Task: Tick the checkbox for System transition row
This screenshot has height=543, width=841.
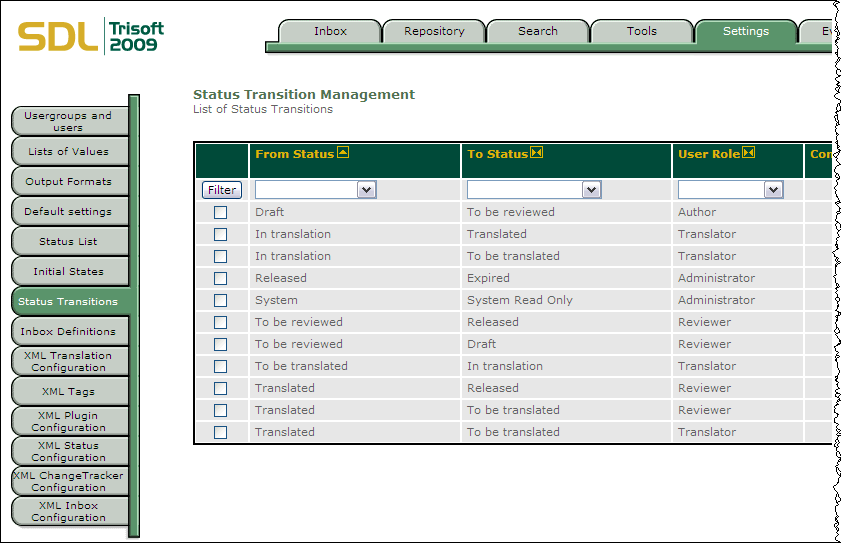Action: [x=220, y=300]
